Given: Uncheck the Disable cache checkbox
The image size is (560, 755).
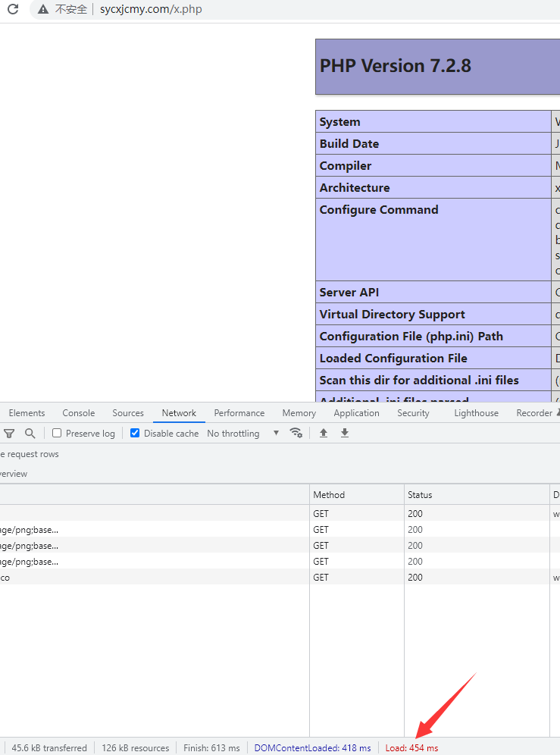Looking at the screenshot, I should pyautogui.click(x=135, y=434).
